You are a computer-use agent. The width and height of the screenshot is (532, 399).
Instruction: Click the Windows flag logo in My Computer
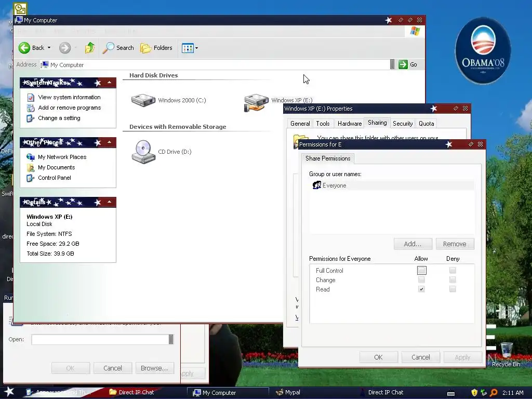(415, 31)
